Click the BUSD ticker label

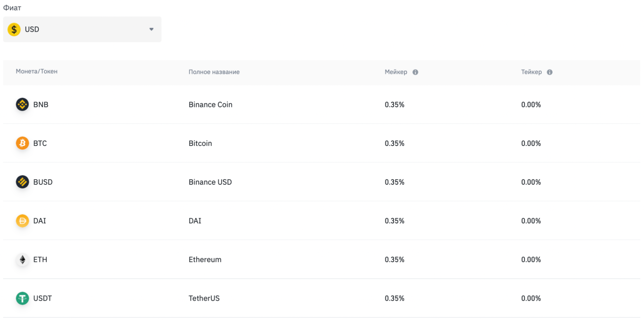pos(43,182)
